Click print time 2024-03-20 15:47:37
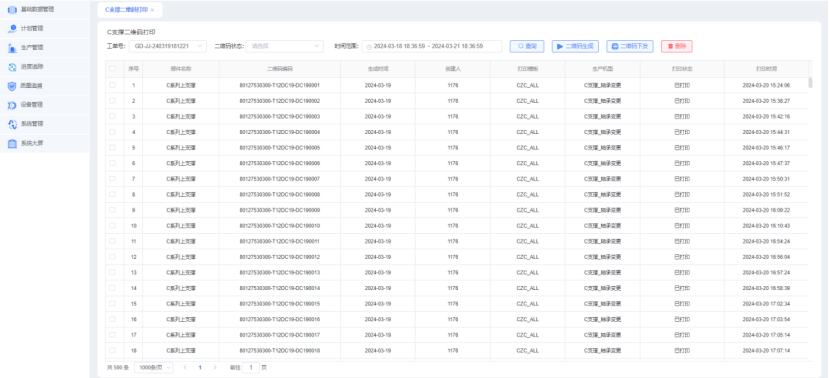Image resolution: width=829 pixels, height=378 pixels. 766,163
